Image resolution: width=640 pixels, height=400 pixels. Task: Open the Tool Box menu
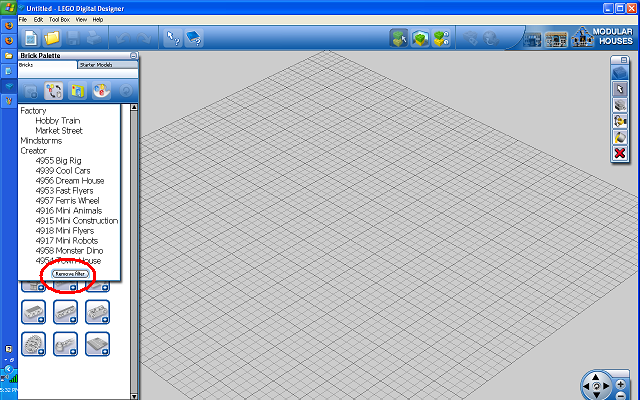pyautogui.click(x=59, y=20)
